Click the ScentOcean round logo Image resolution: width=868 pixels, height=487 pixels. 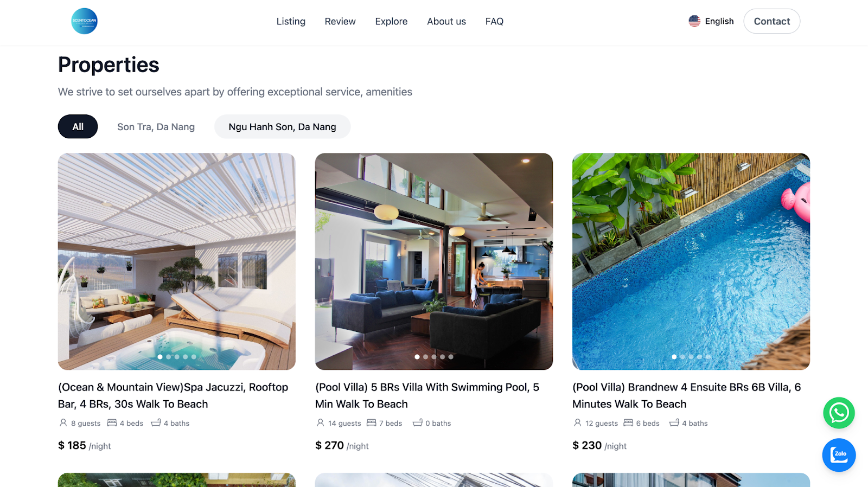point(84,21)
